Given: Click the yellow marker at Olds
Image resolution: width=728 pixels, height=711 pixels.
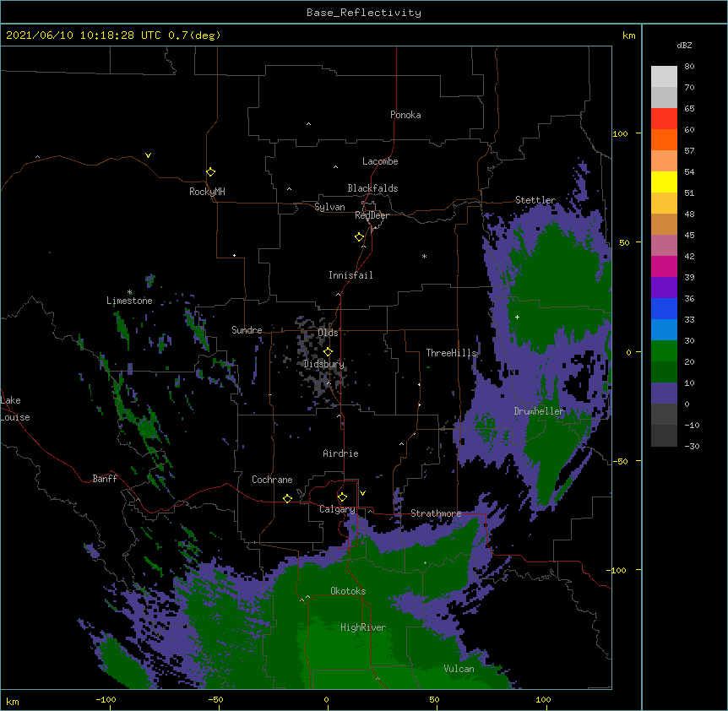Looking at the screenshot, I should 328,352.
